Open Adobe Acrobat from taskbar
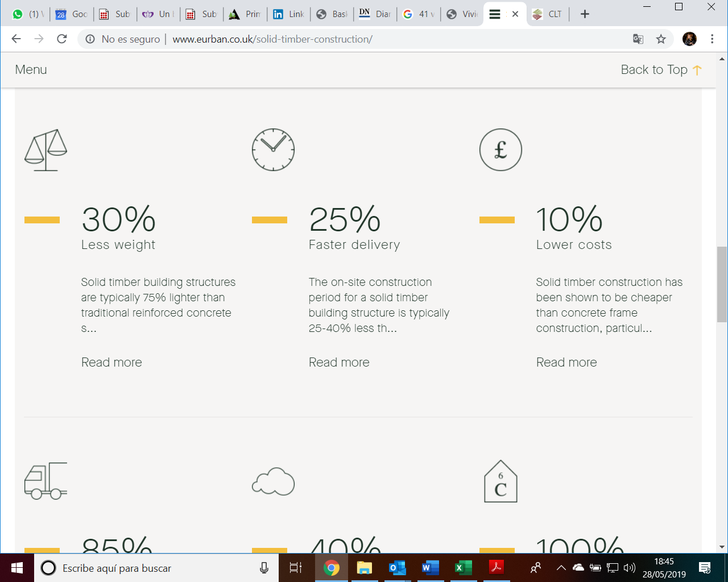 coord(497,568)
